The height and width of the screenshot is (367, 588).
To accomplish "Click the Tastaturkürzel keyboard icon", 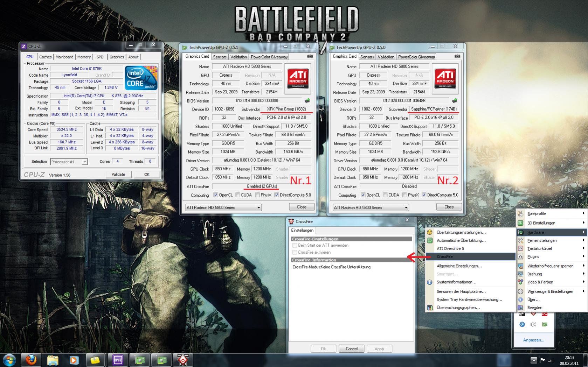I will (x=521, y=248).
